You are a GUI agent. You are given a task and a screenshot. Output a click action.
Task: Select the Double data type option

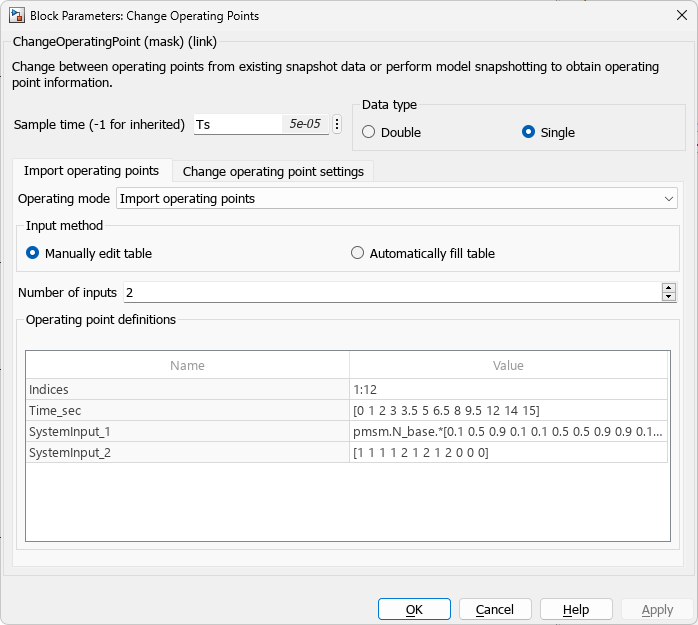coord(369,132)
